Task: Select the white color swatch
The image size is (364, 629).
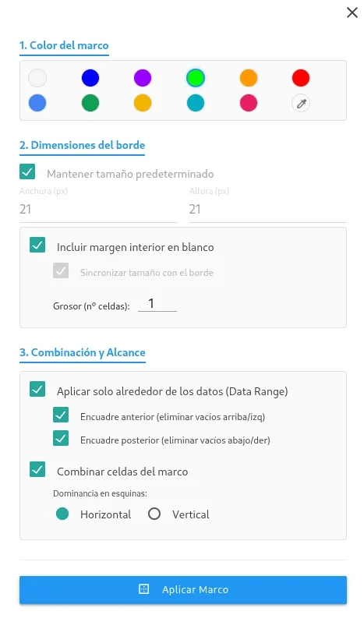Action: click(x=37, y=78)
